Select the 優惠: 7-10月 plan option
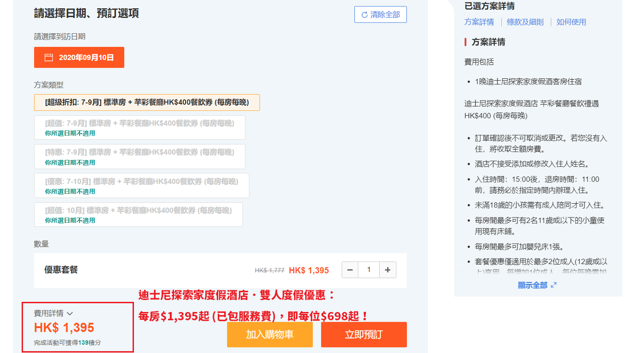The width and height of the screenshot is (644, 353). (x=142, y=185)
